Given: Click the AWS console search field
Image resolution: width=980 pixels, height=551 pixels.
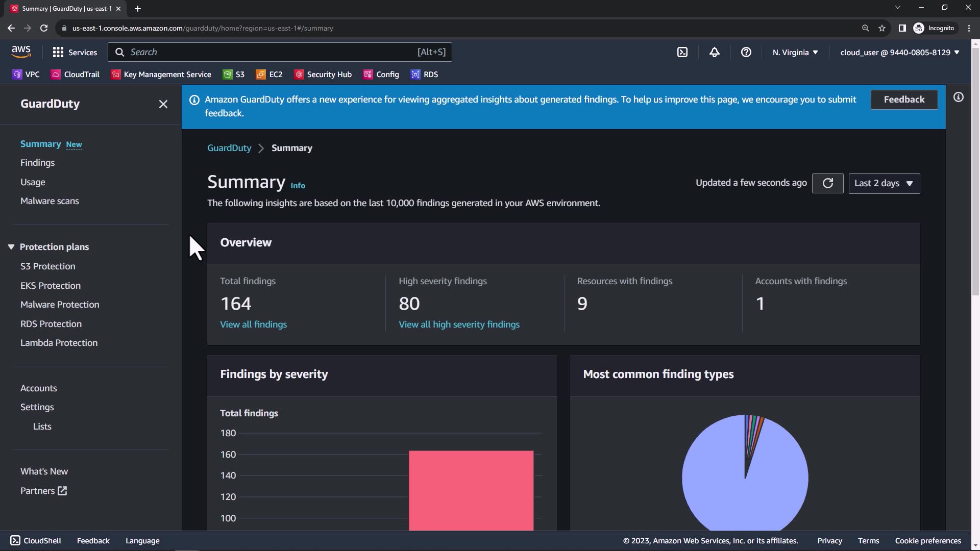Looking at the screenshot, I should click(271, 52).
